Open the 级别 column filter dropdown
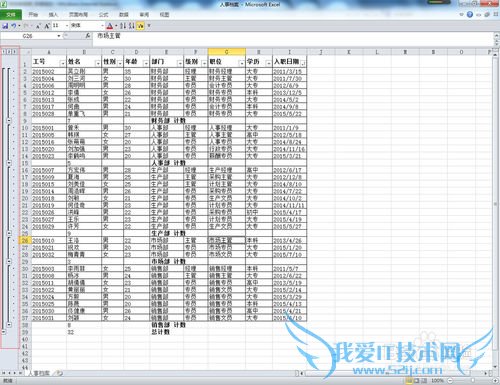The height and width of the screenshot is (385, 500). (x=204, y=63)
